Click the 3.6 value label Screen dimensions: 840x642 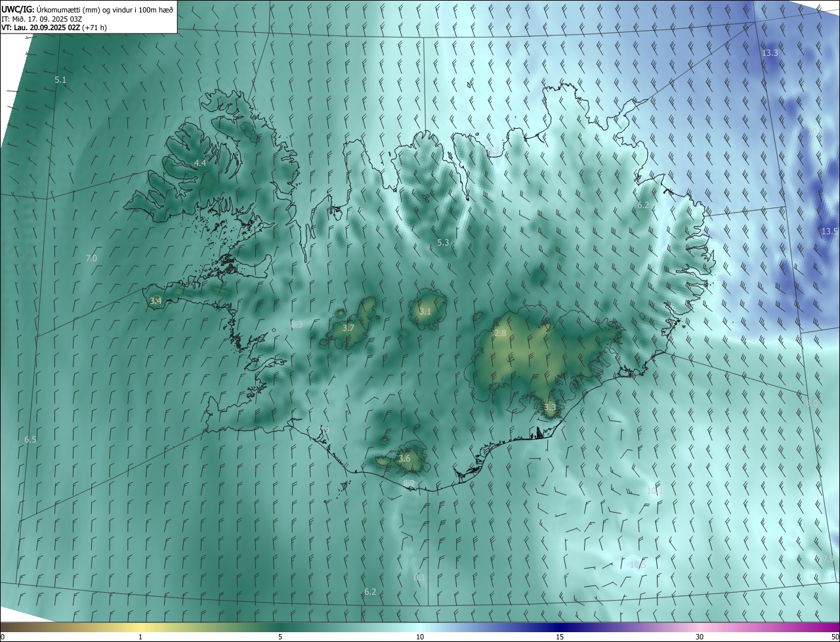pyautogui.click(x=404, y=459)
